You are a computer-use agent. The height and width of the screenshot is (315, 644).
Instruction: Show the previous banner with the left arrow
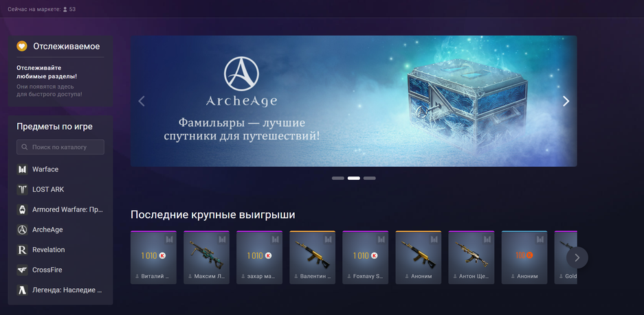tap(142, 101)
